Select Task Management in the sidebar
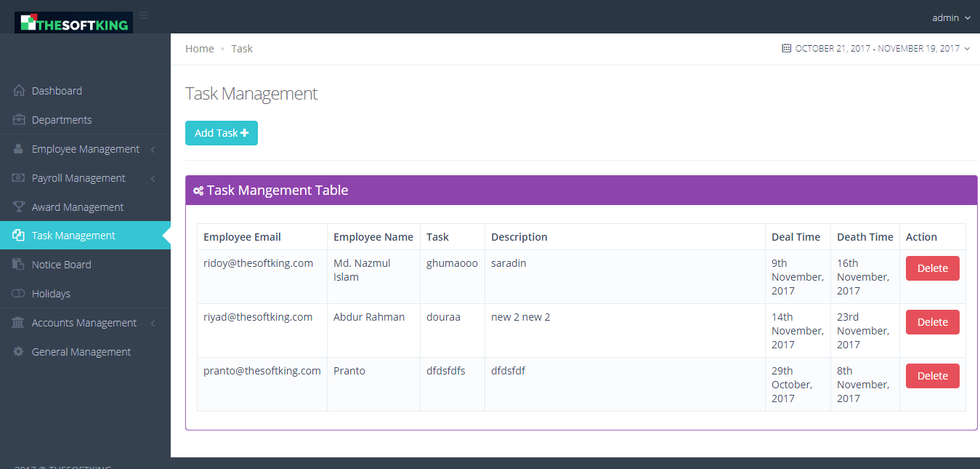 click(73, 235)
